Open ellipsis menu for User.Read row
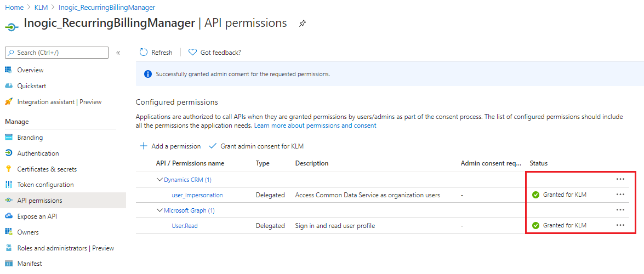The image size is (644, 274). pyautogui.click(x=620, y=225)
